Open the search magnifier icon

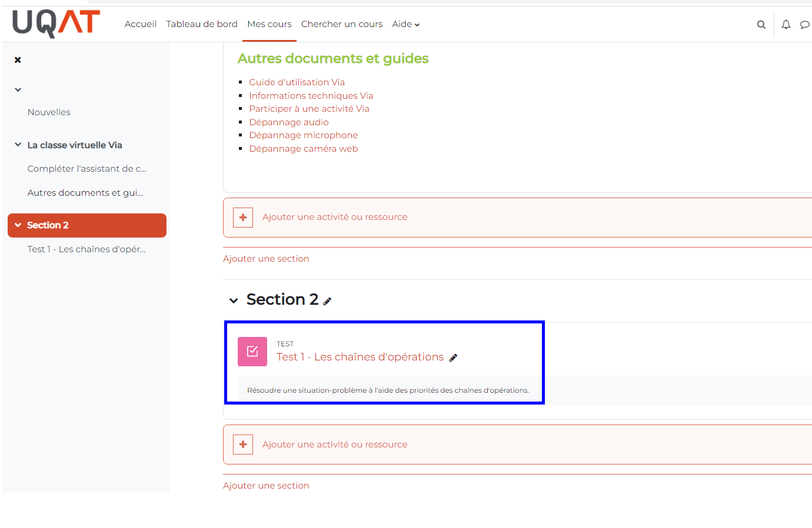click(761, 25)
